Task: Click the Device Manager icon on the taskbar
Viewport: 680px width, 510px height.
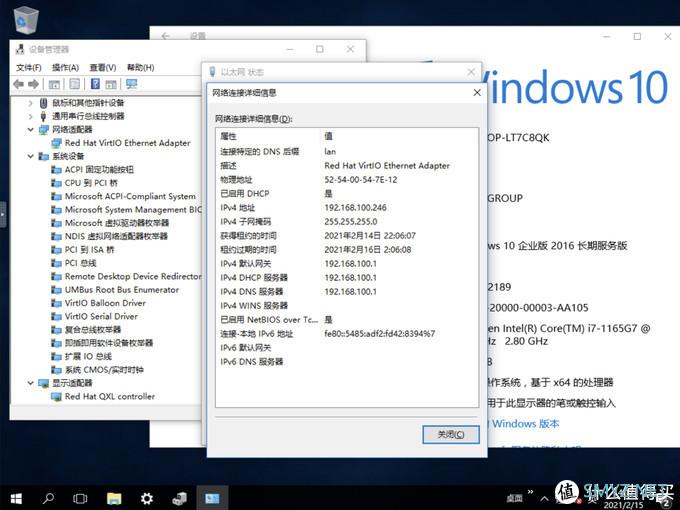Action: [x=180, y=498]
